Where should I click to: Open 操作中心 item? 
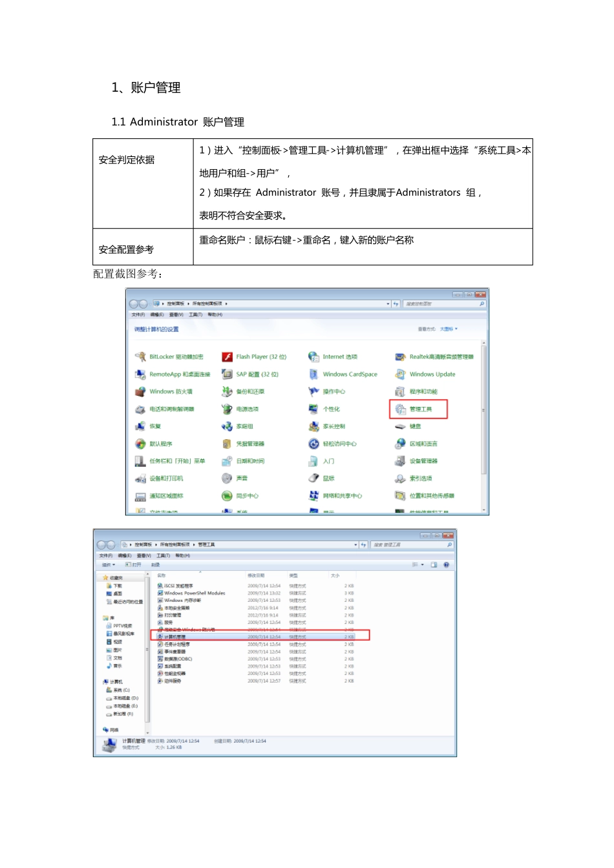[x=327, y=391]
